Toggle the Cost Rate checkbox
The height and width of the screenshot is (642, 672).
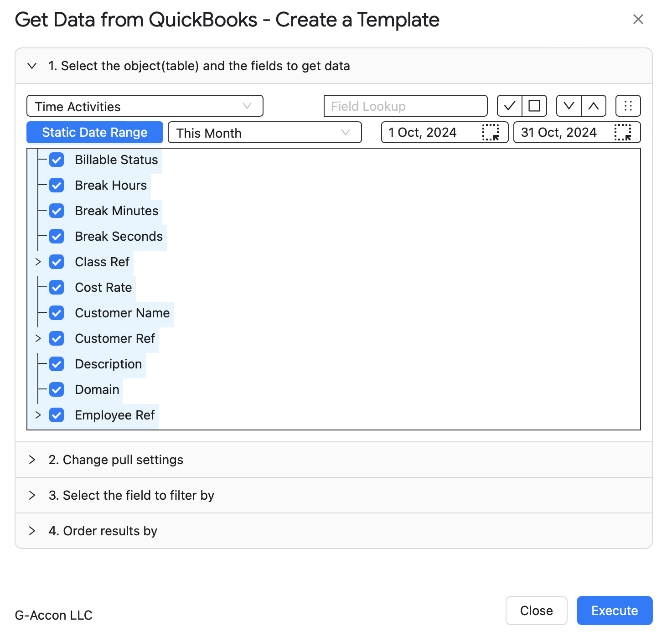point(57,287)
